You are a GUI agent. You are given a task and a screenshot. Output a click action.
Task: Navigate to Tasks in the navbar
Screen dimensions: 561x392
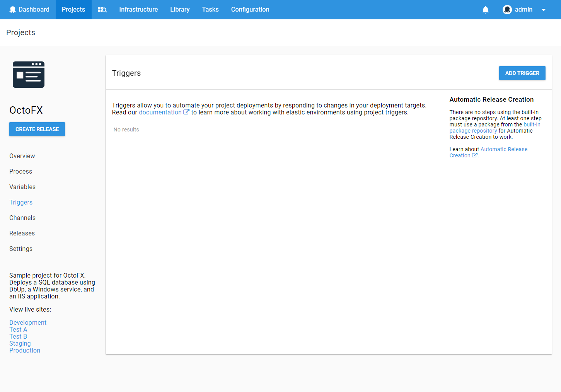pos(210,10)
